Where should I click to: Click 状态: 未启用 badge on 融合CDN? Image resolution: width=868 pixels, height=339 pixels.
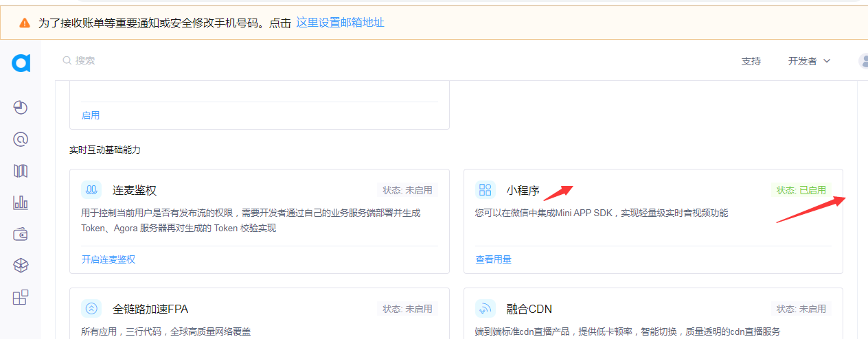point(801,309)
